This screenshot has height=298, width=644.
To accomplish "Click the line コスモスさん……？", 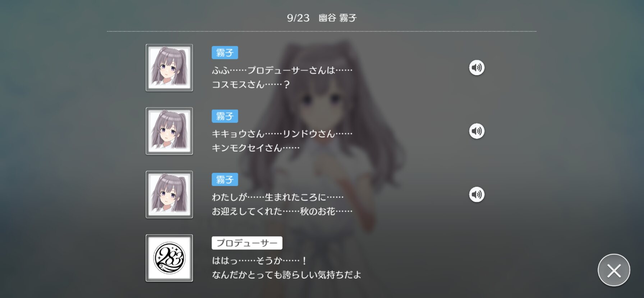I will click(x=251, y=85).
